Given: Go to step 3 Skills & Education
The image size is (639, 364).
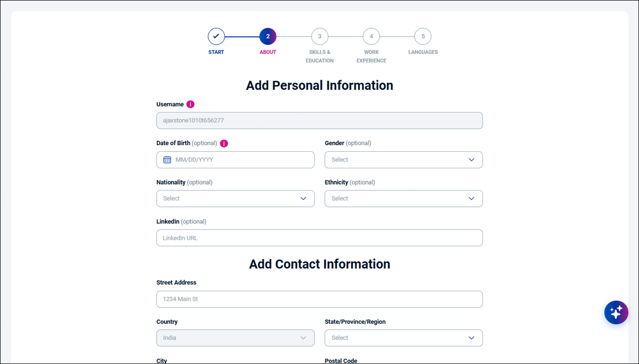Looking at the screenshot, I should [320, 36].
